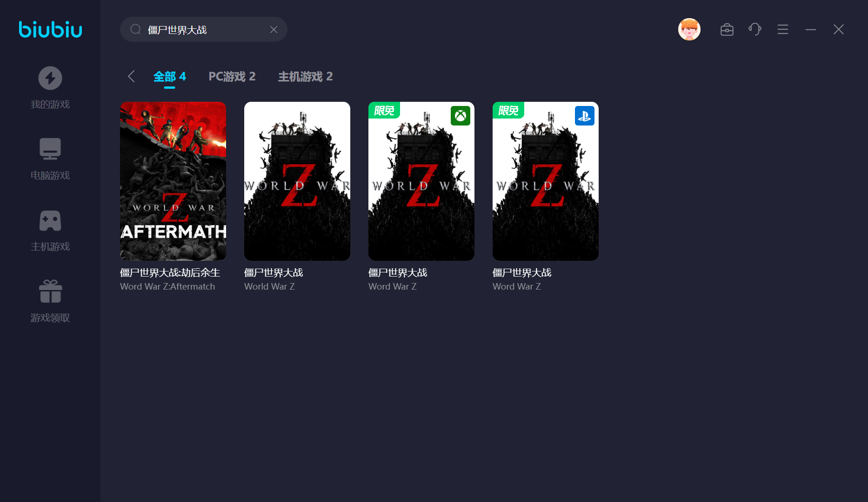
Task: Open the game gift claim icon
Action: (50, 291)
